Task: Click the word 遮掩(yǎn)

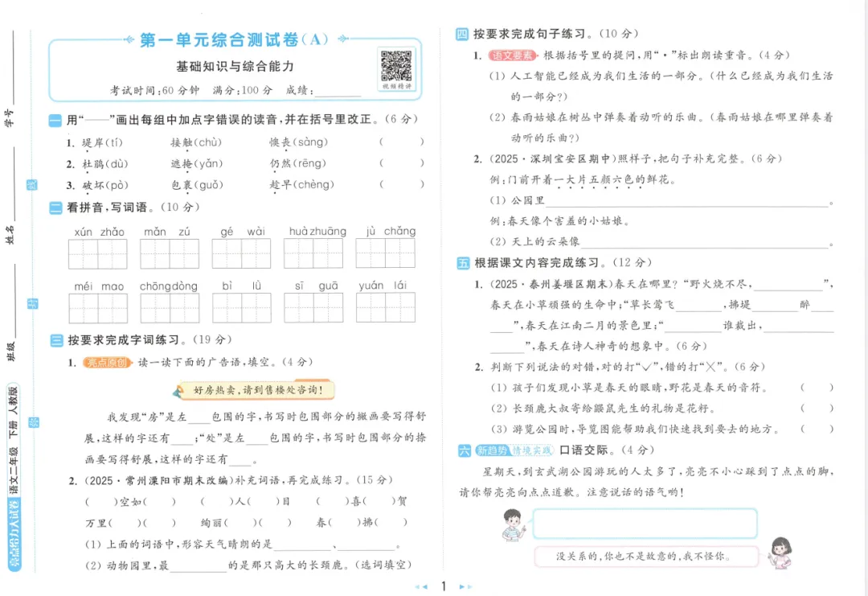Action: click(x=197, y=164)
